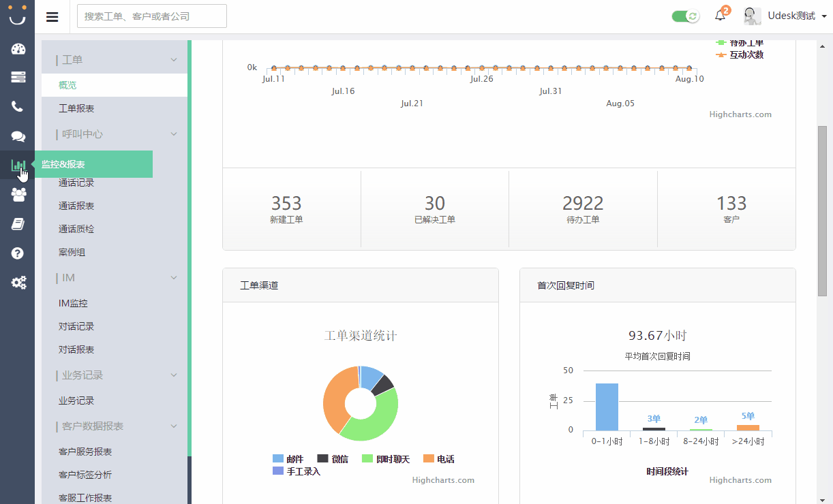This screenshot has width=833, height=504.
Task: Collapse the 呼叫中心 section chevron
Action: pos(174,134)
